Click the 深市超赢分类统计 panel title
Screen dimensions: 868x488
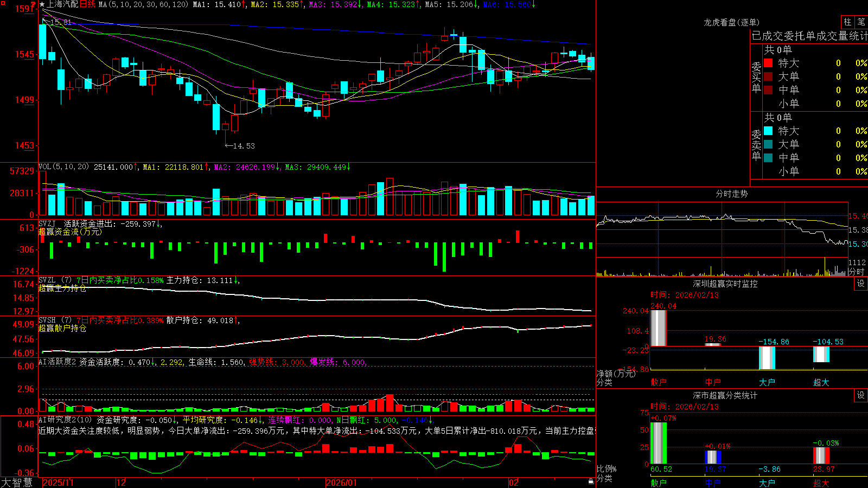point(725,395)
